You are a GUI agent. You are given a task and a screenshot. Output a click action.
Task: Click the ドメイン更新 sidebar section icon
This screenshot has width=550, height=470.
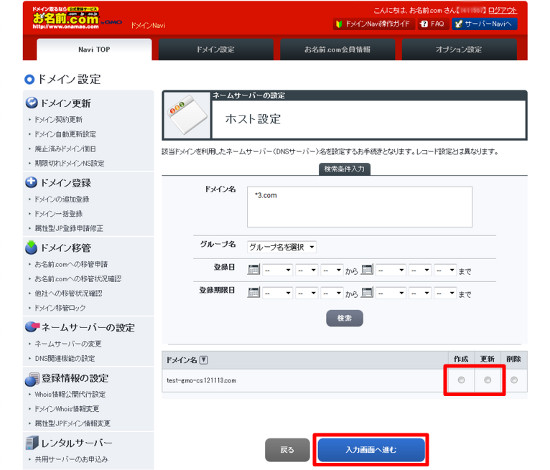[x=32, y=103]
